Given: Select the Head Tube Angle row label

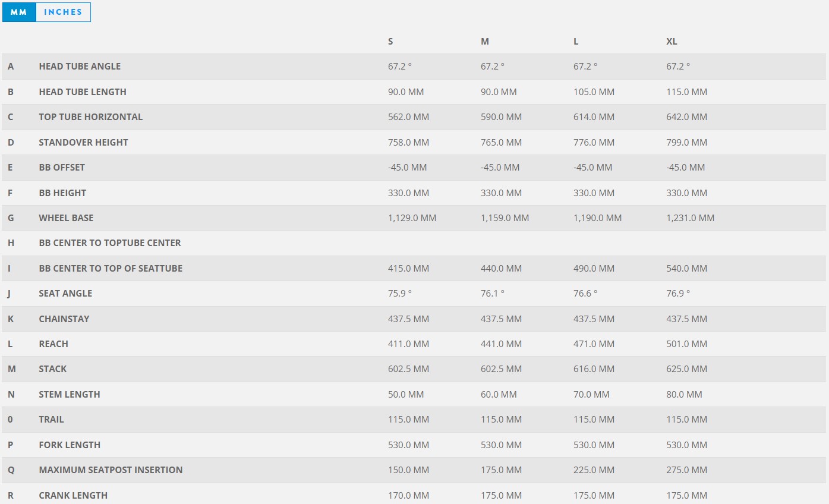Looking at the screenshot, I should click(80, 67).
